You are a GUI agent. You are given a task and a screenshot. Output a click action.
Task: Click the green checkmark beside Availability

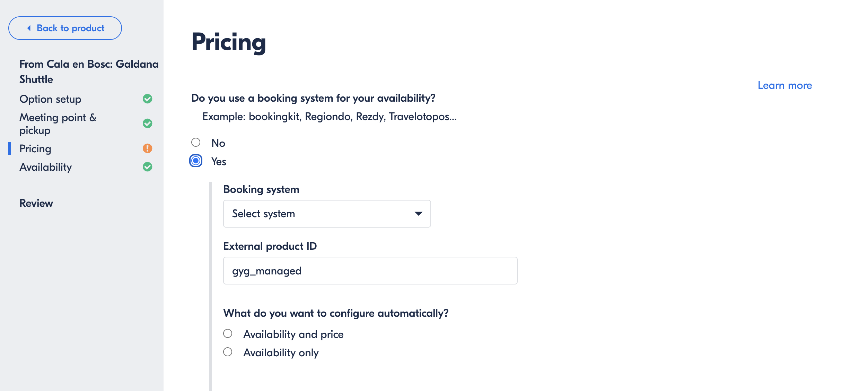pos(148,167)
